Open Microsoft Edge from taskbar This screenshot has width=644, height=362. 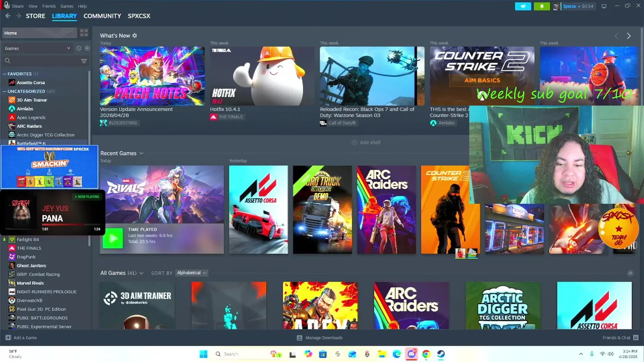point(396,354)
